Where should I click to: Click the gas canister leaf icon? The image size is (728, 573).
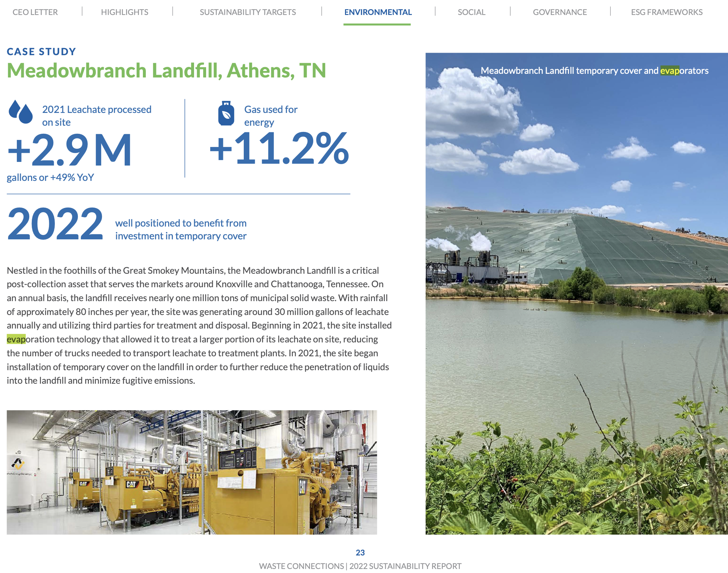point(226,114)
